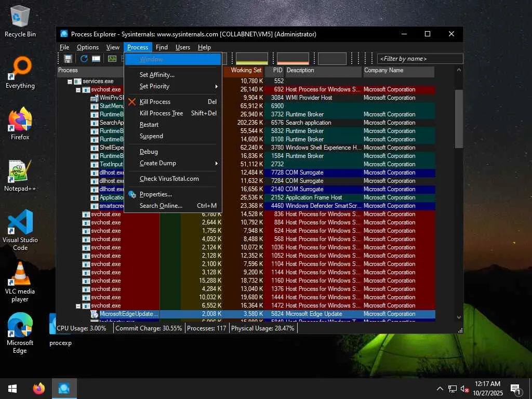Expand the Create Dump submenu arrow
This screenshot has width=532, height=399.
coord(216,164)
